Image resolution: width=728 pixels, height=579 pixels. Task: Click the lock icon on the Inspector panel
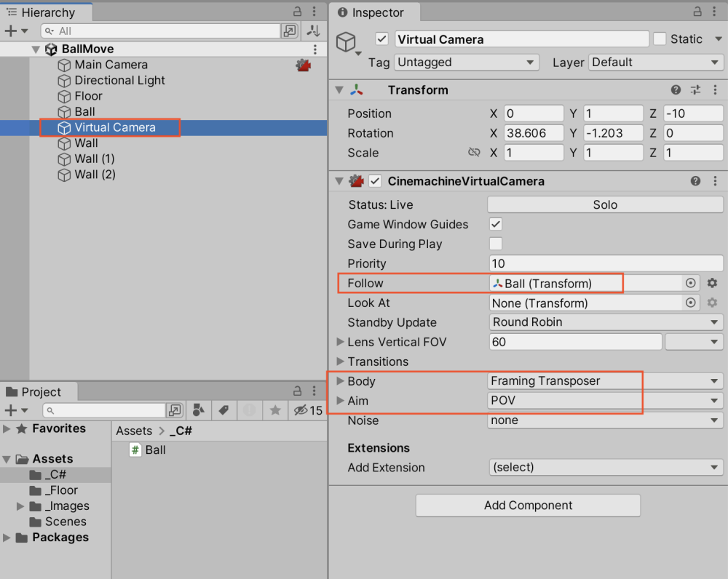click(x=697, y=12)
